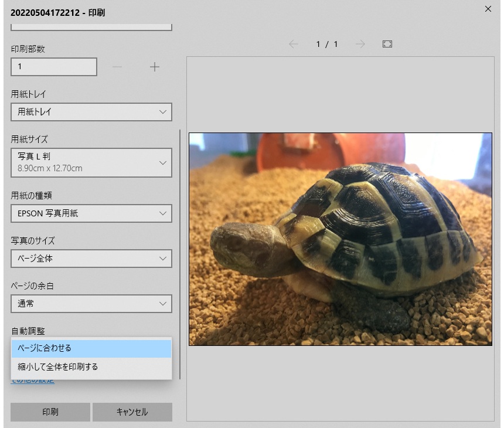Go to the previous preview page arrow
The width and height of the screenshot is (504, 428).
pyautogui.click(x=294, y=44)
